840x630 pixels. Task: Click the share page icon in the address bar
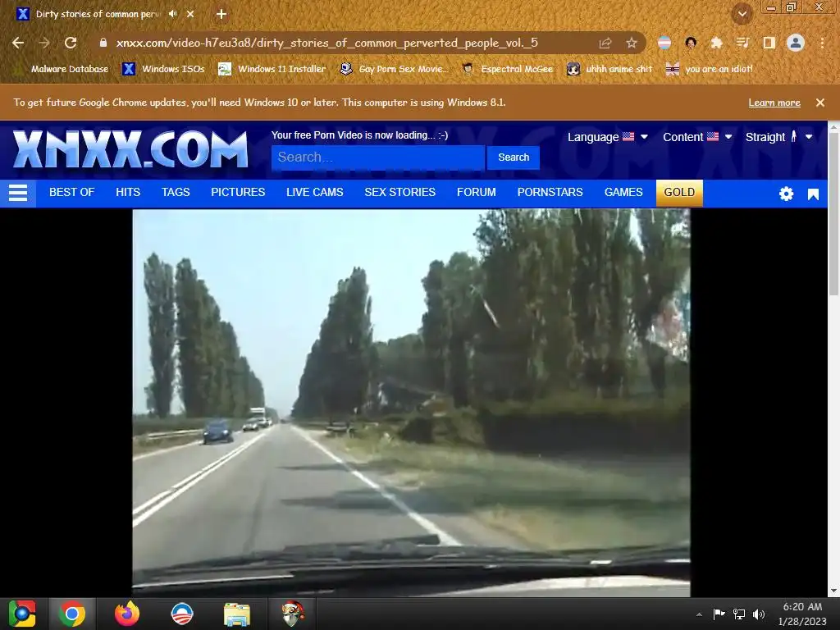pyautogui.click(x=605, y=43)
